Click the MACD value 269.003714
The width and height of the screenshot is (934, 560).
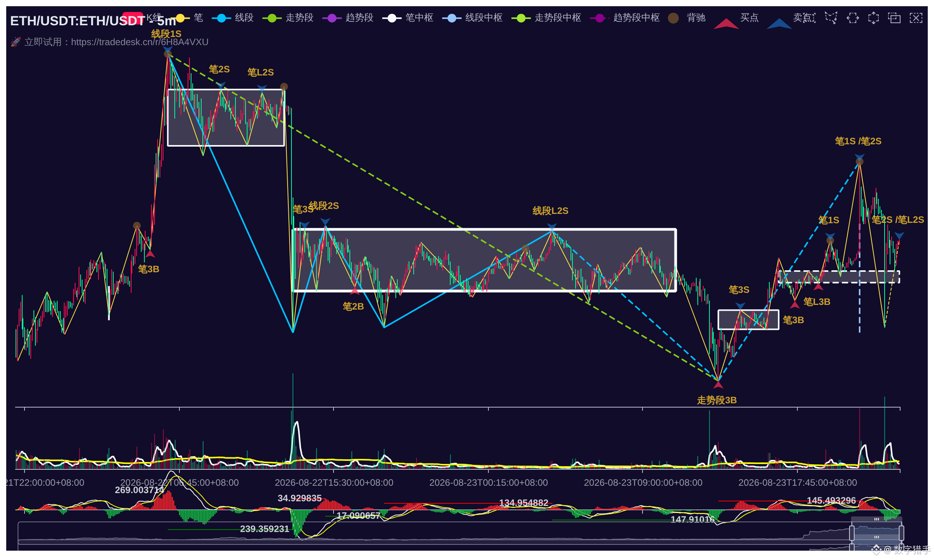140,490
